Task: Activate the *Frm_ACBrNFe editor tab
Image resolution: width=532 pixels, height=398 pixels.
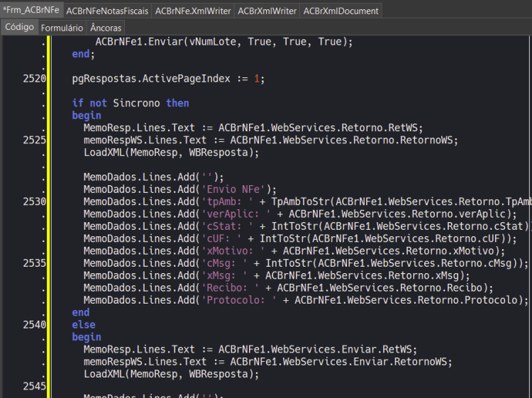Action: pyautogui.click(x=31, y=10)
